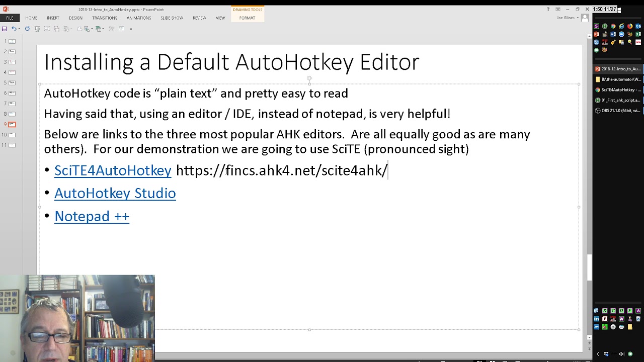Launch Firefox from quick launch
Screen dimensions: 644x362
point(630,26)
